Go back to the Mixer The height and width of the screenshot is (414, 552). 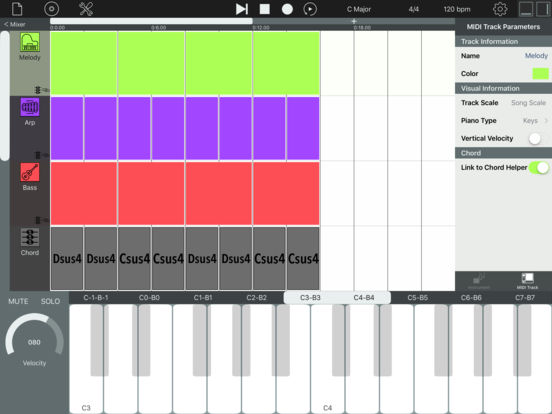(x=15, y=24)
